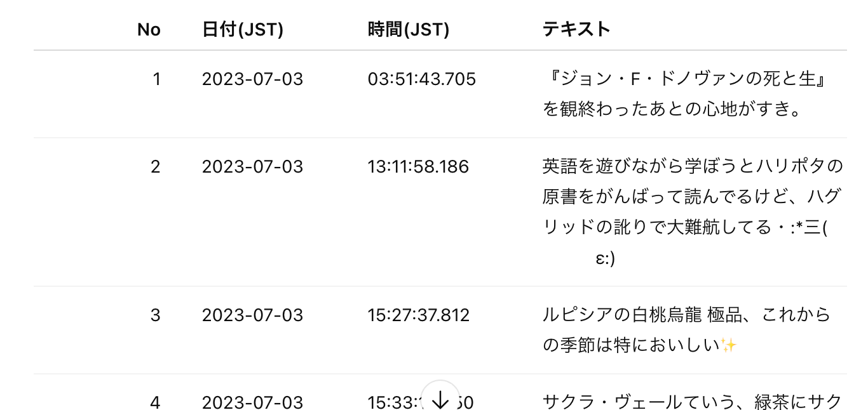Select row number 1 cell
This screenshot has width=868, height=410.
[156, 79]
